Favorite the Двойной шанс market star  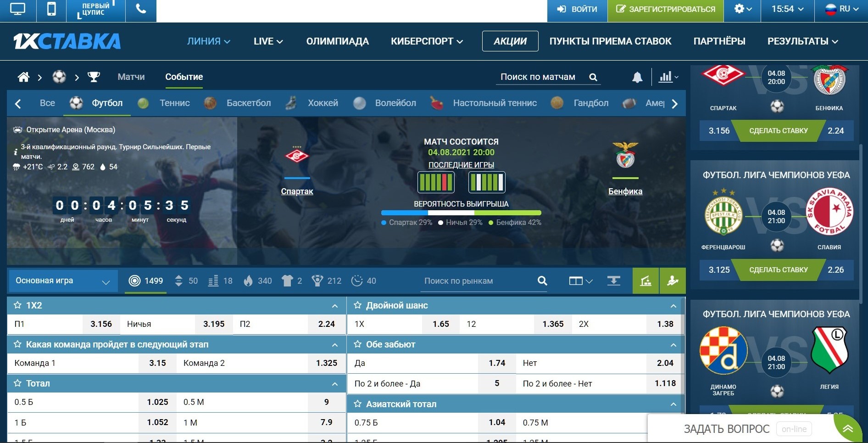coord(358,305)
